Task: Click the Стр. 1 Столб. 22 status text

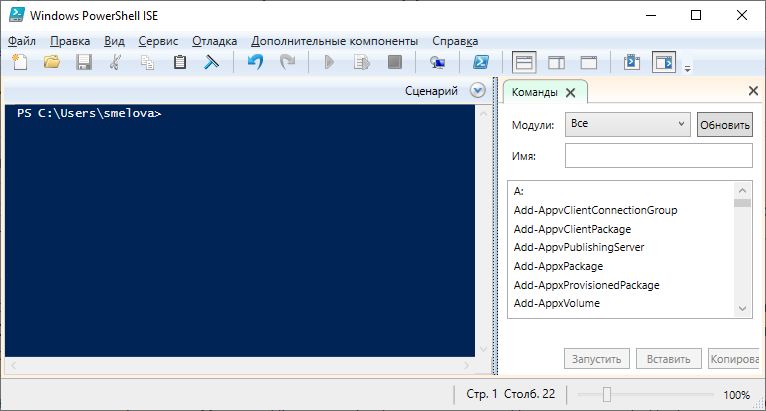Action: coord(511,394)
